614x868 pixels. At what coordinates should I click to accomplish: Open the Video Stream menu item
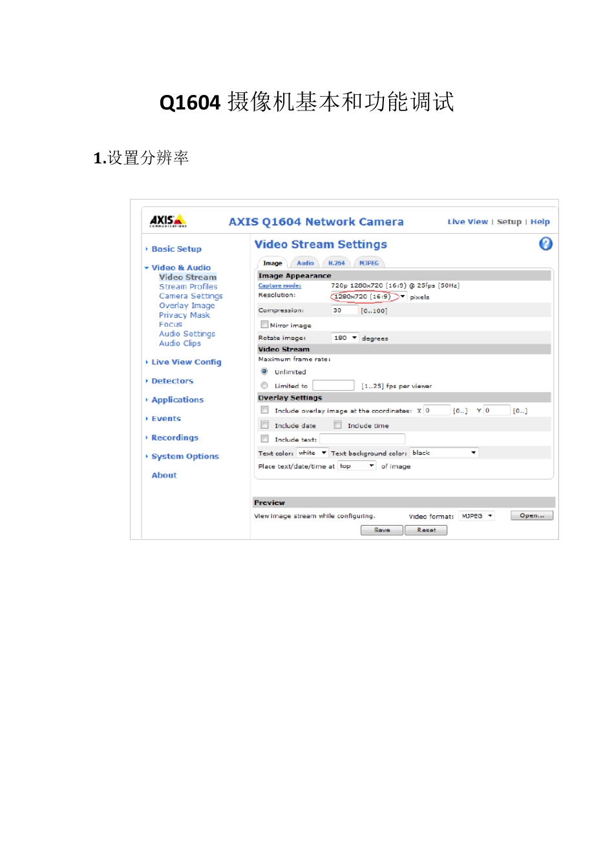tap(187, 277)
